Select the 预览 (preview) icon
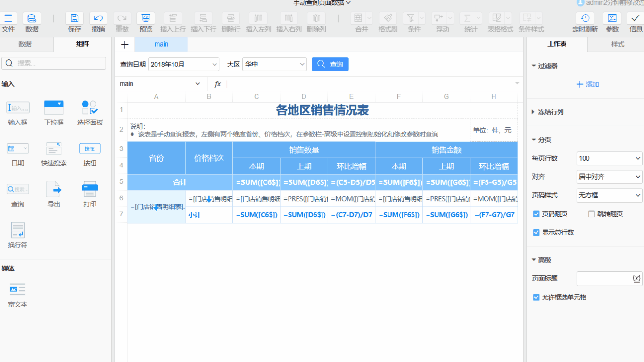This screenshot has height=362, width=644. [145, 19]
